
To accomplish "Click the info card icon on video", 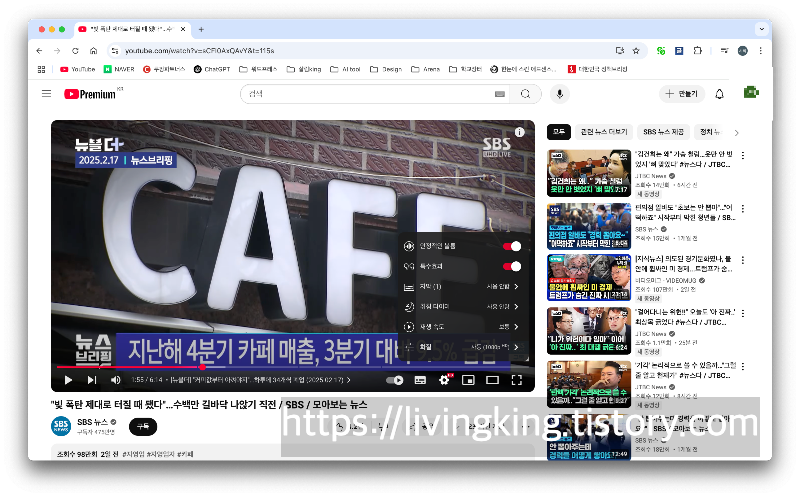I will tap(519, 132).
